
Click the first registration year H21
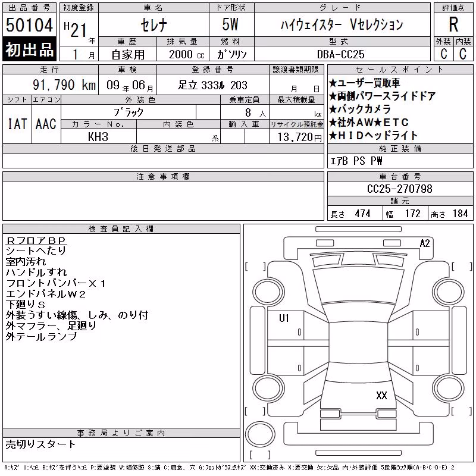[76, 30]
